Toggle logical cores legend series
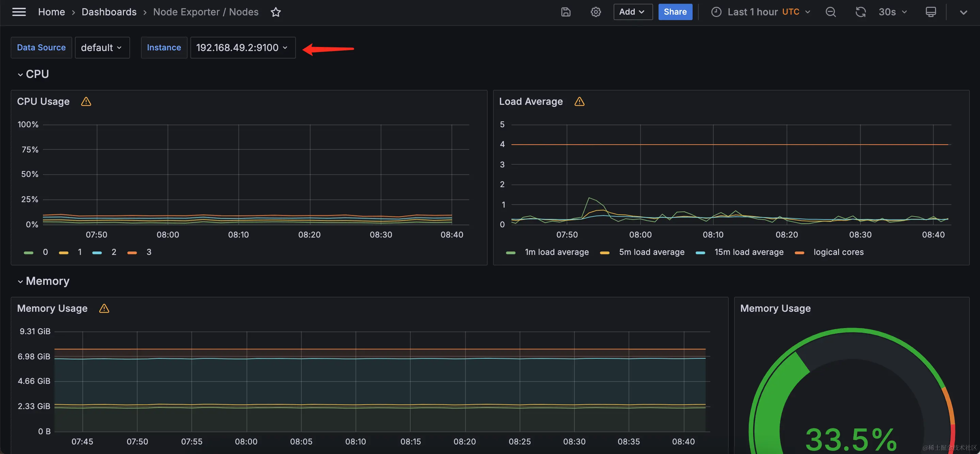Viewport: 980px width, 454px height. point(838,252)
